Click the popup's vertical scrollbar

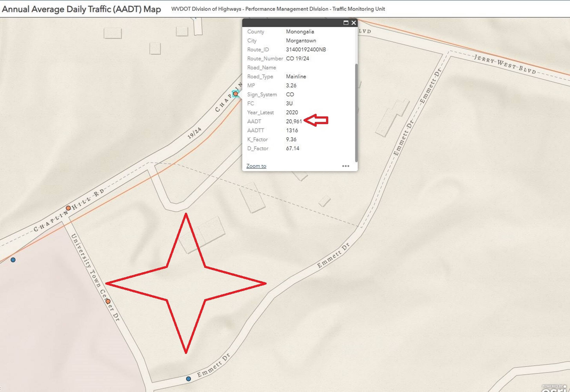pyautogui.click(x=356, y=113)
